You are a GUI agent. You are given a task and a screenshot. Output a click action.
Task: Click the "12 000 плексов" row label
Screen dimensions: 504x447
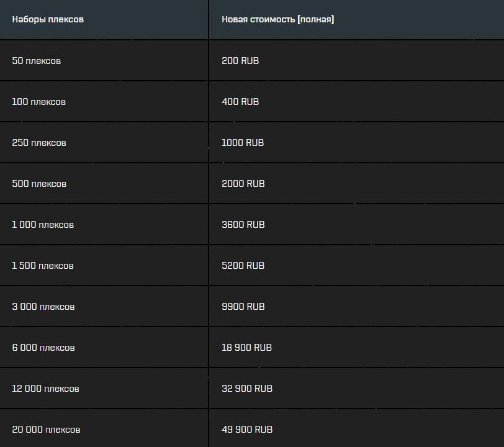pyautogui.click(x=45, y=389)
